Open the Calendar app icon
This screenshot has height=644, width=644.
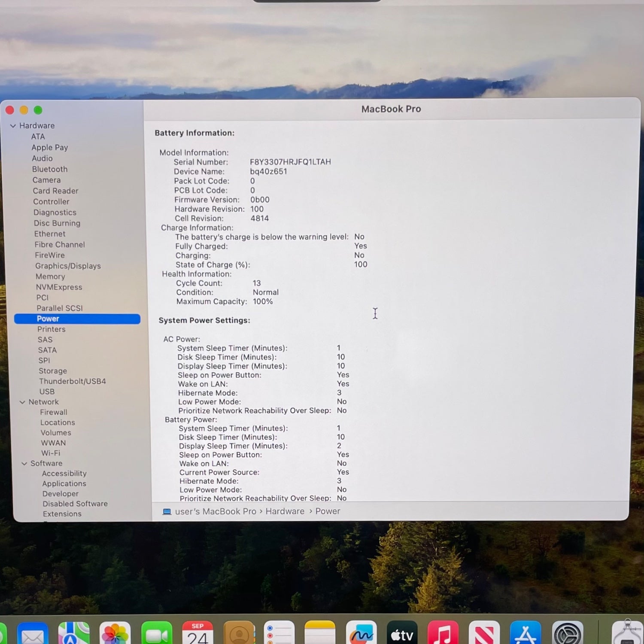pyautogui.click(x=197, y=634)
